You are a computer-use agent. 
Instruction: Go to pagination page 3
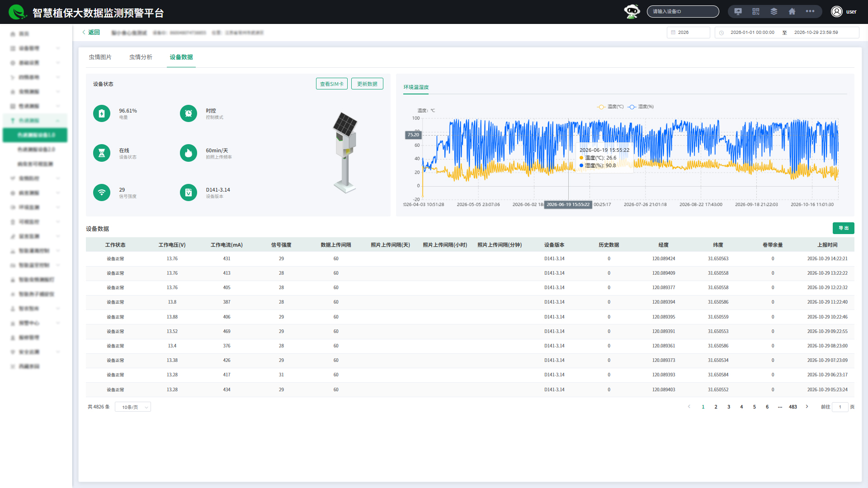point(729,407)
